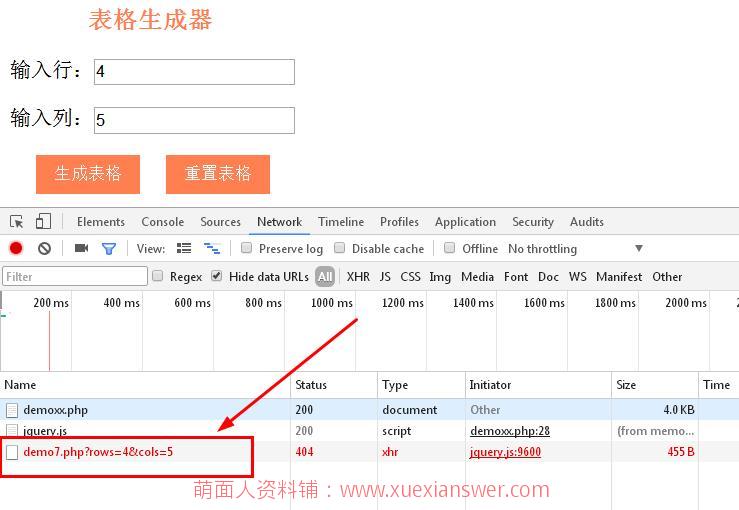Filter requests by WS
The image size is (739, 510).
tap(578, 277)
